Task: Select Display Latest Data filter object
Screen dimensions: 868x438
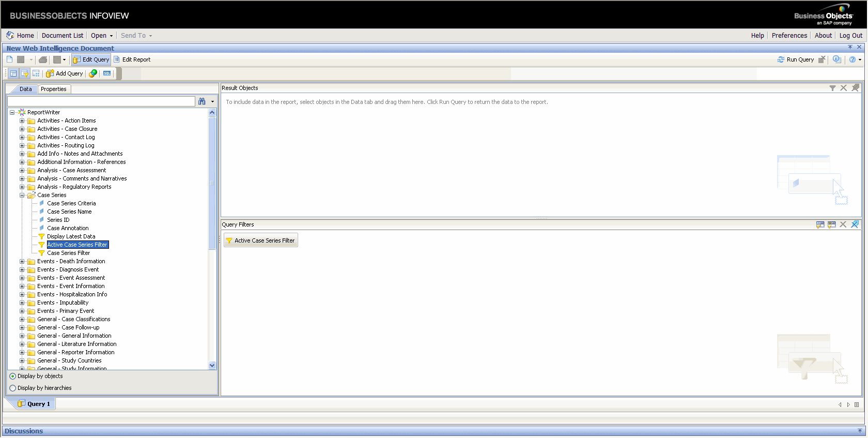Action: point(71,237)
